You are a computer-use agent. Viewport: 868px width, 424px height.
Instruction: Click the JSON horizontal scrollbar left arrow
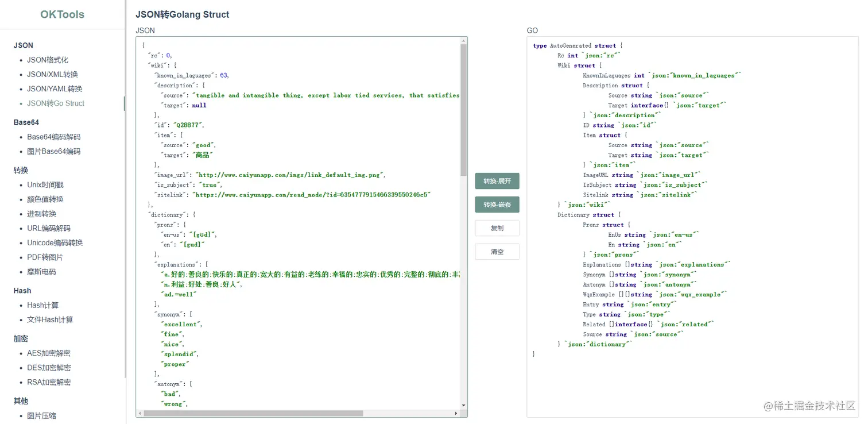(x=139, y=413)
